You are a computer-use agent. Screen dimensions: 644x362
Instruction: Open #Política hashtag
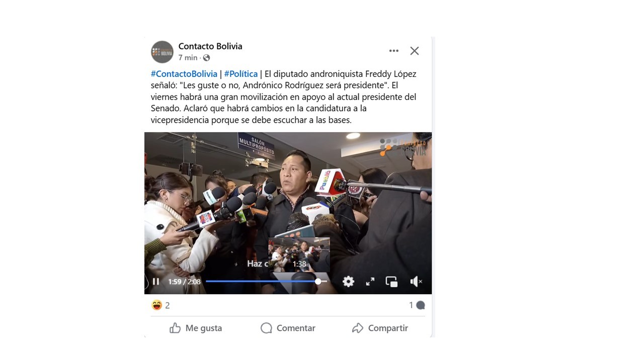click(241, 74)
